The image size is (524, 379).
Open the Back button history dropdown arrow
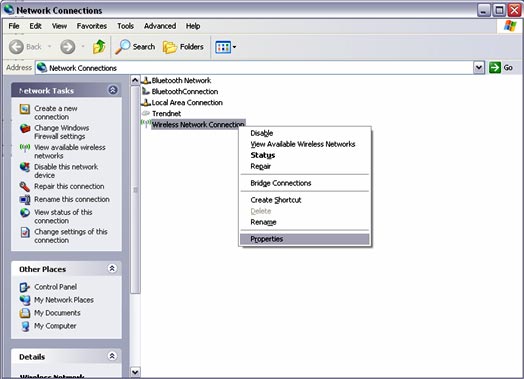pyautogui.click(x=49, y=46)
